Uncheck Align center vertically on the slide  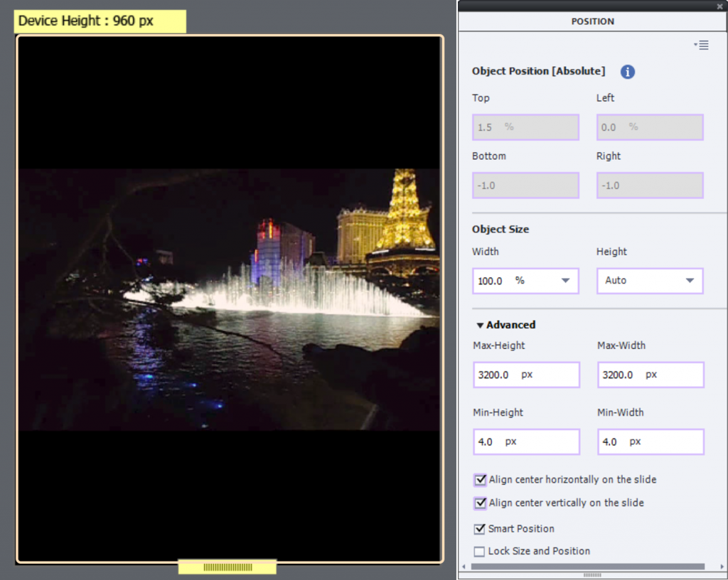click(x=481, y=503)
